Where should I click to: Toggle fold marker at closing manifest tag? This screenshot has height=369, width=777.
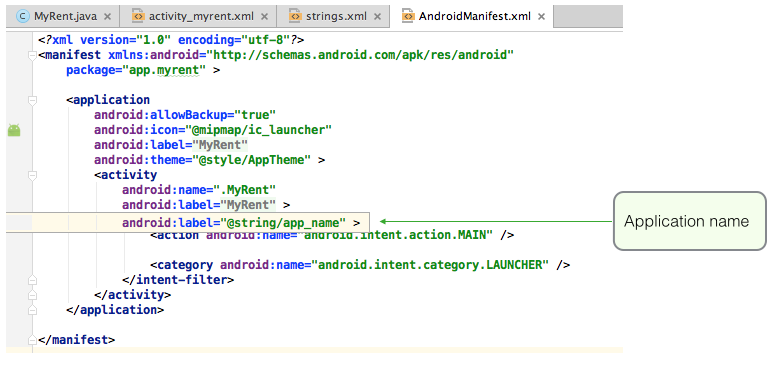click(x=32, y=340)
